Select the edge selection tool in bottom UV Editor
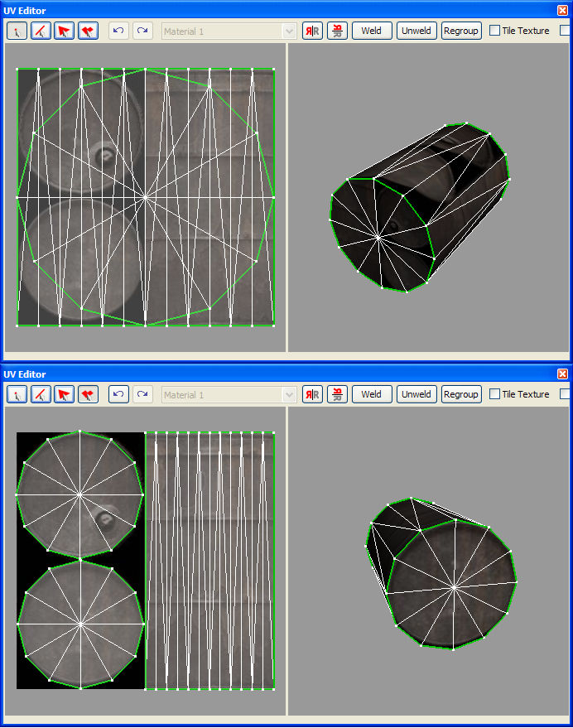 coord(41,394)
